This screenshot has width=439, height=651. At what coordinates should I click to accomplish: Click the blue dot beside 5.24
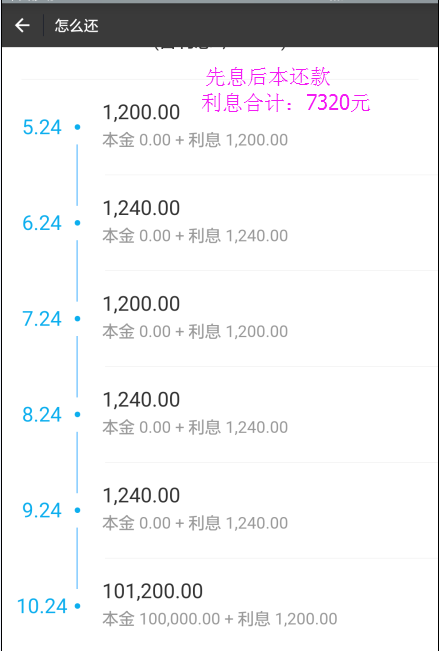coord(77,127)
